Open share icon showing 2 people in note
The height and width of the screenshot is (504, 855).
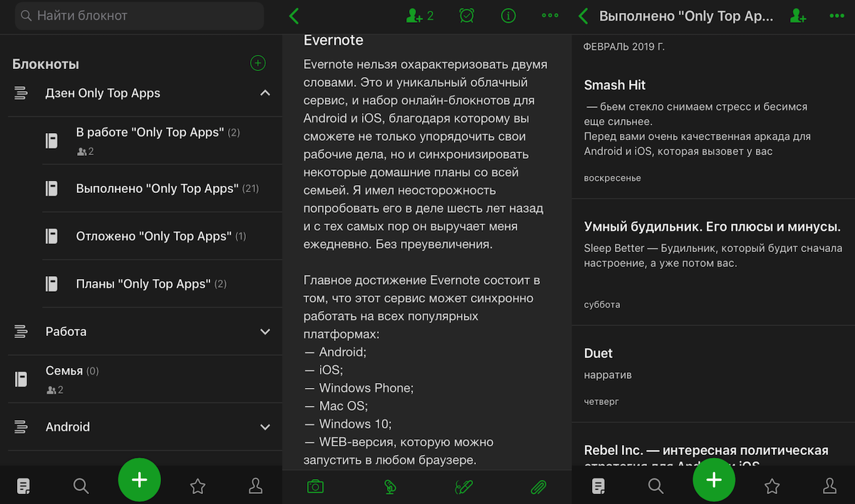click(420, 16)
